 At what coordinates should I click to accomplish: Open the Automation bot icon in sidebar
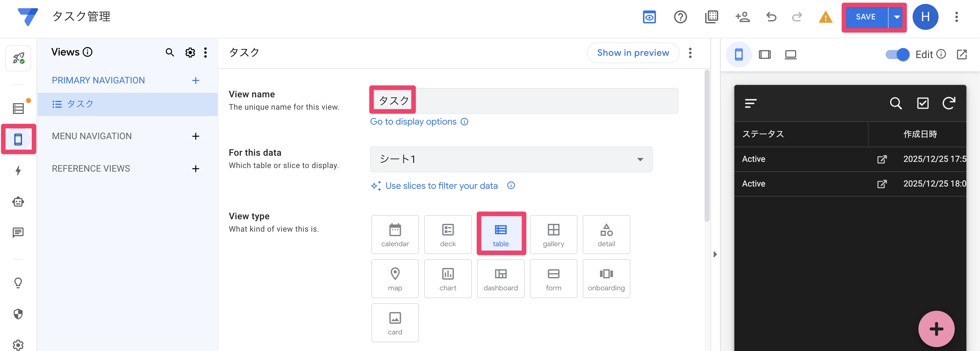click(x=18, y=201)
